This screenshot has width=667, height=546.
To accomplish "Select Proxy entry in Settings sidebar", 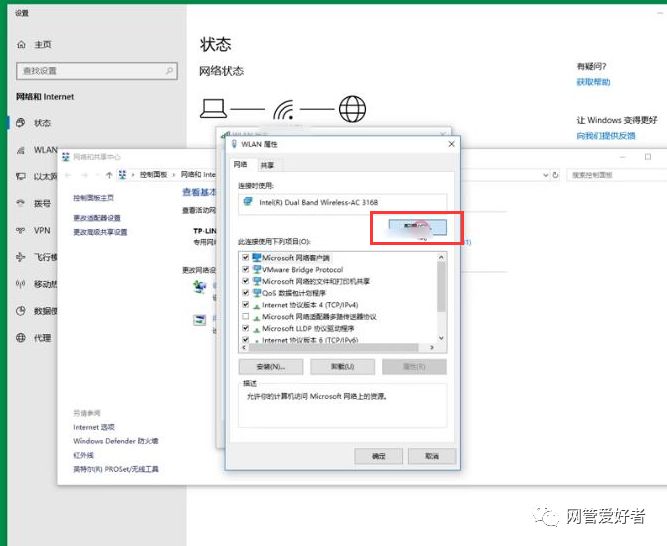I will [43, 338].
